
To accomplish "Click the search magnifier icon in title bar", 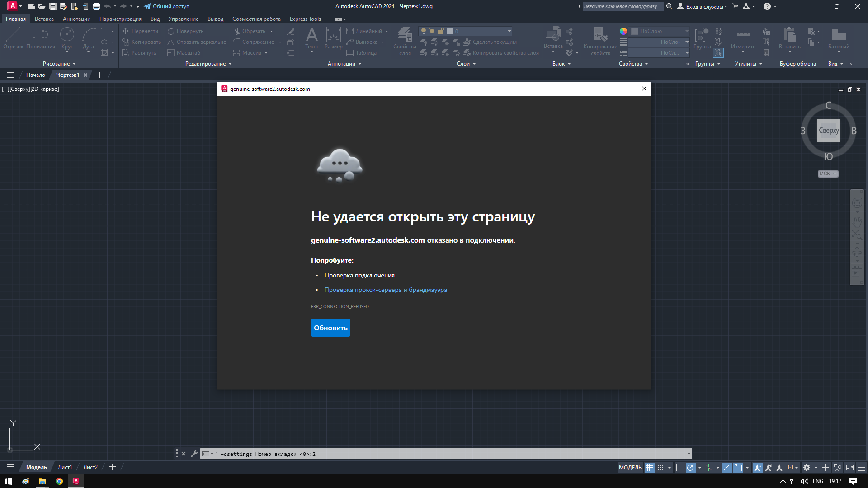I will 670,6.
